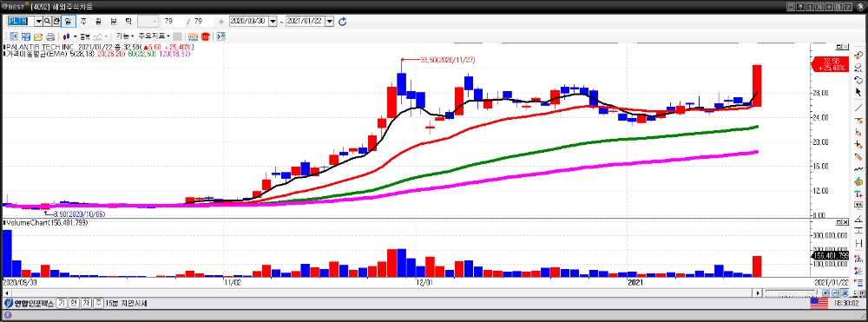Toggle the 일 daily period button

[x=68, y=21]
